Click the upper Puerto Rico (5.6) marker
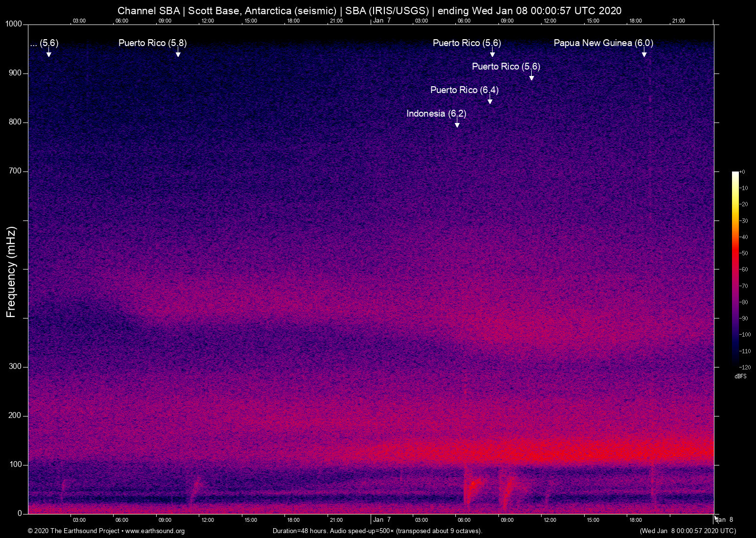 [x=492, y=54]
